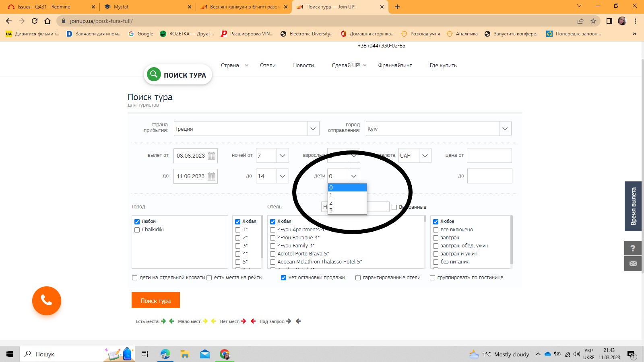Click the orange phone call button
Image resolution: width=644 pixels, height=362 pixels.
click(47, 301)
